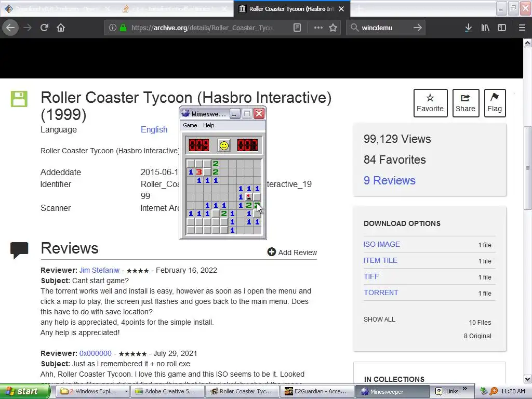532x399 pixels.
Task: Close the Roller Coaster Tycoon tab
Action: click(342, 9)
